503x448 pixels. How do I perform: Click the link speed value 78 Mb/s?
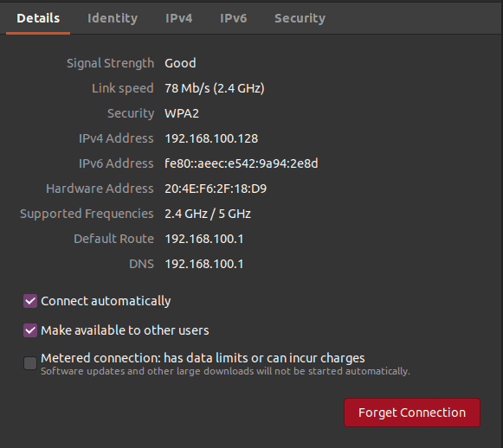point(215,88)
